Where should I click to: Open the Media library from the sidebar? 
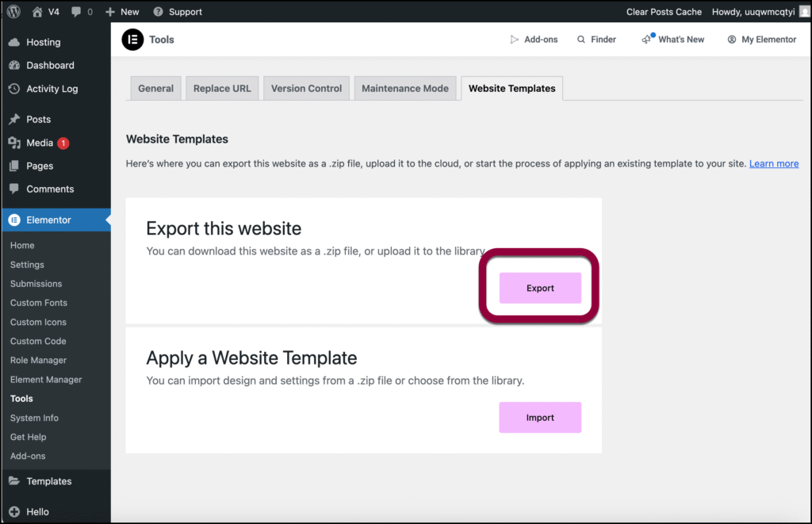37,143
